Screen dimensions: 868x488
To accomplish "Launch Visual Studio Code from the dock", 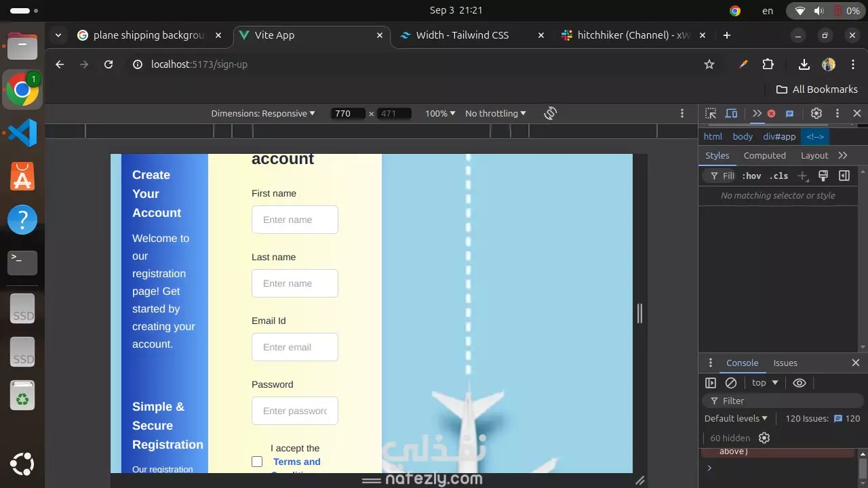I will pos(22,132).
